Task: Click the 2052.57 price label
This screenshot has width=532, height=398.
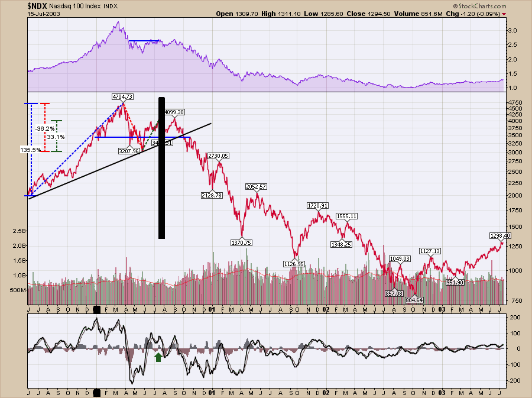Action: click(256, 187)
